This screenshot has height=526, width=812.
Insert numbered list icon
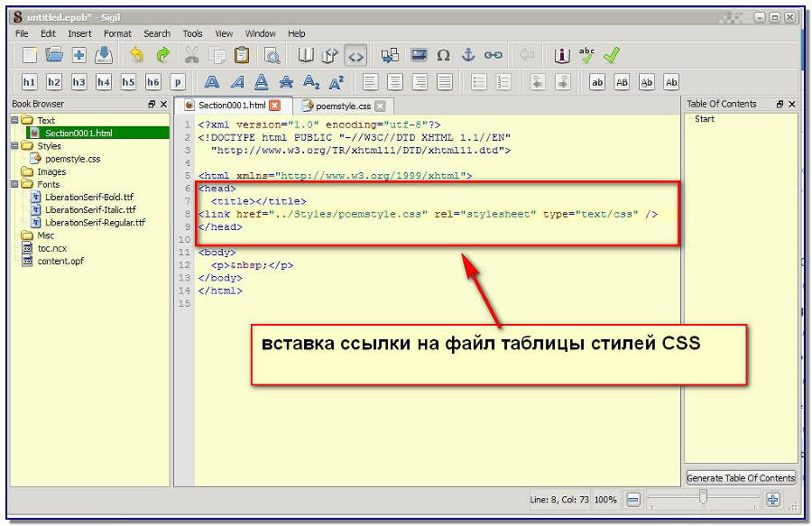[x=503, y=82]
